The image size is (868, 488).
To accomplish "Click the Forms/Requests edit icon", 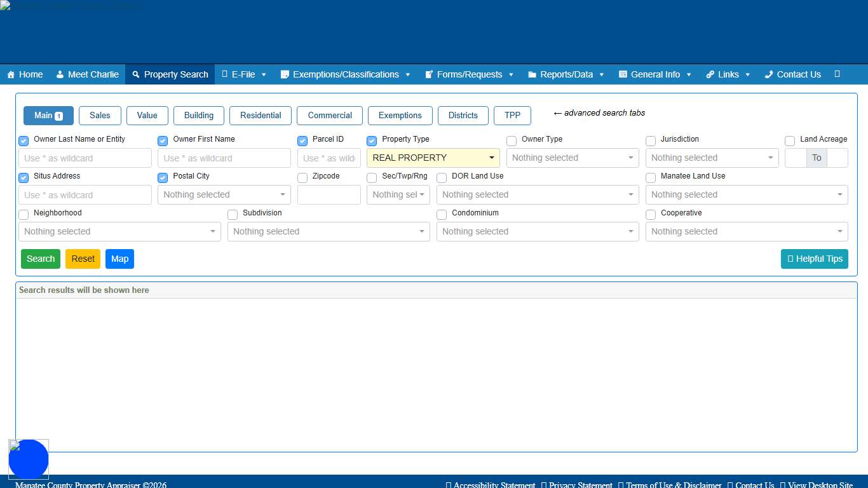I will point(429,74).
